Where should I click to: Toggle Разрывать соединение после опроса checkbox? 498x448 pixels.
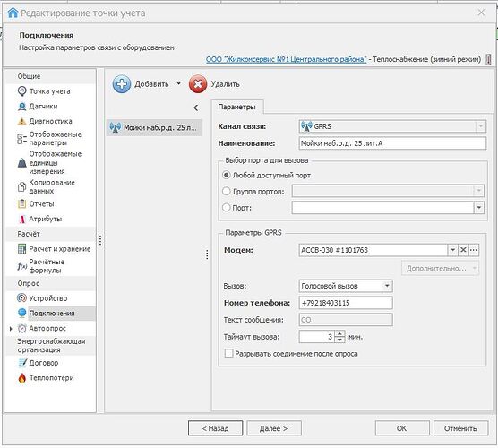(x=228, y=353)
